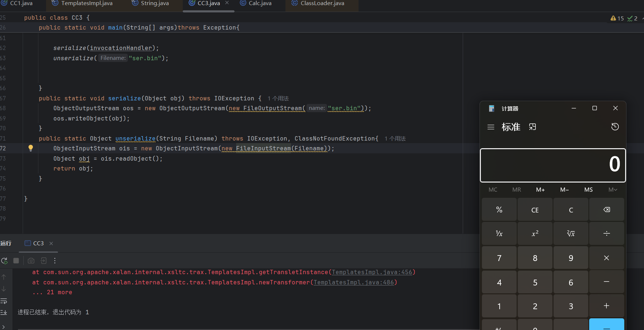Expand the chevron at console bottom-left

[4, 327]
